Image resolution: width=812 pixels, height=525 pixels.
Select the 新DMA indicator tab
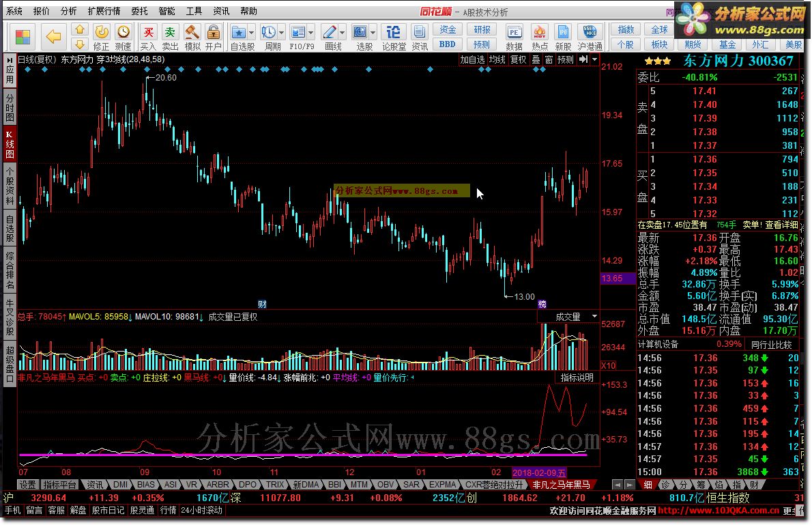pyautogui.click(x=306, y=485)
